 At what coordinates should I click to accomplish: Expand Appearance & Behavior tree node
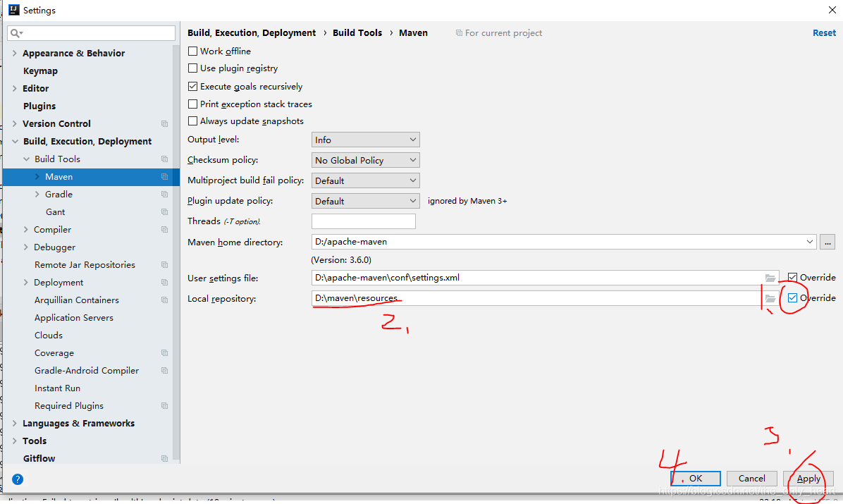15,54
